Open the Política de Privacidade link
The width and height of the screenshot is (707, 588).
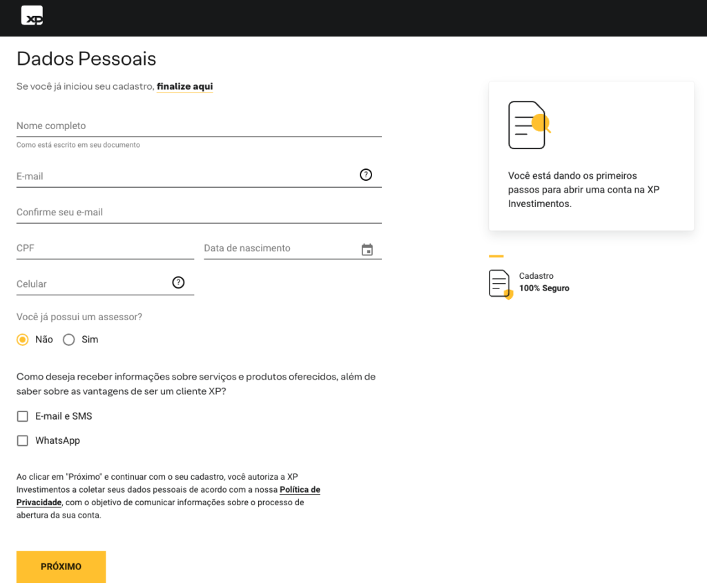pyautogui.click(x=300, y=489)
